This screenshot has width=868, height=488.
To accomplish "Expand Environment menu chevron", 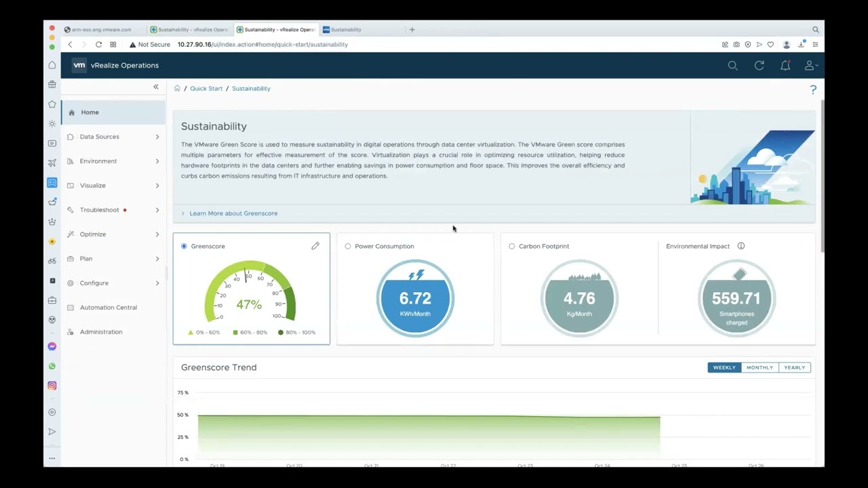I will [157, 161].
